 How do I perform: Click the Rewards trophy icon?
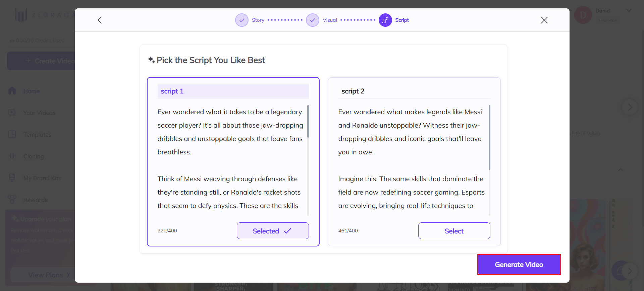point(12,200)
